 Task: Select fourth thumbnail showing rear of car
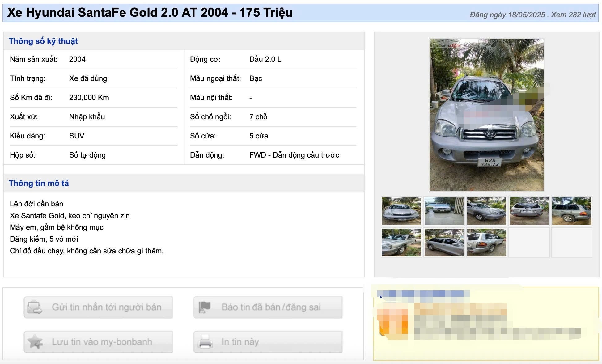[529, 211]
